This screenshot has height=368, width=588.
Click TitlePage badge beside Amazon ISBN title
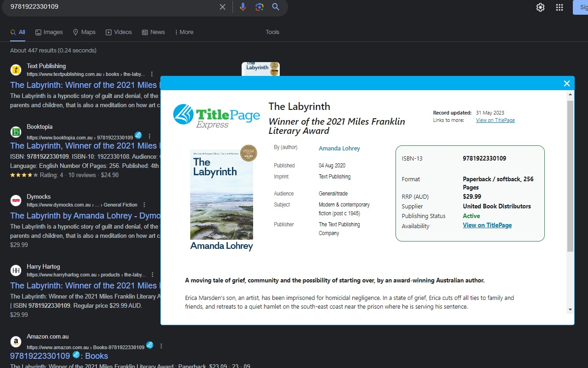coord(76,355)
